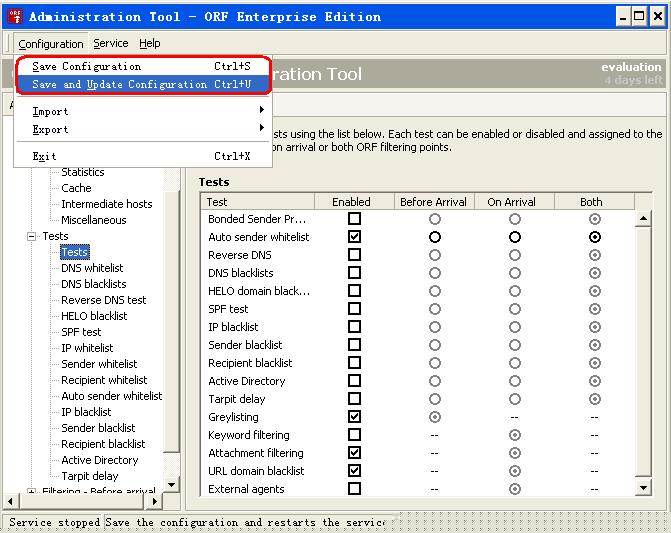Enable the Bonded Sender test checkbox
671x533 pixels.
354,219
